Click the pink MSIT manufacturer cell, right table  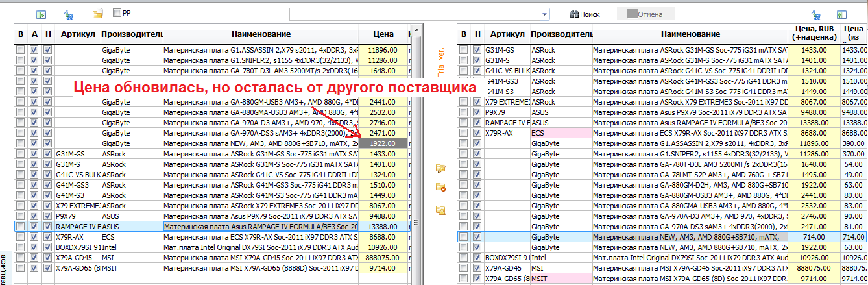[561, 279]
